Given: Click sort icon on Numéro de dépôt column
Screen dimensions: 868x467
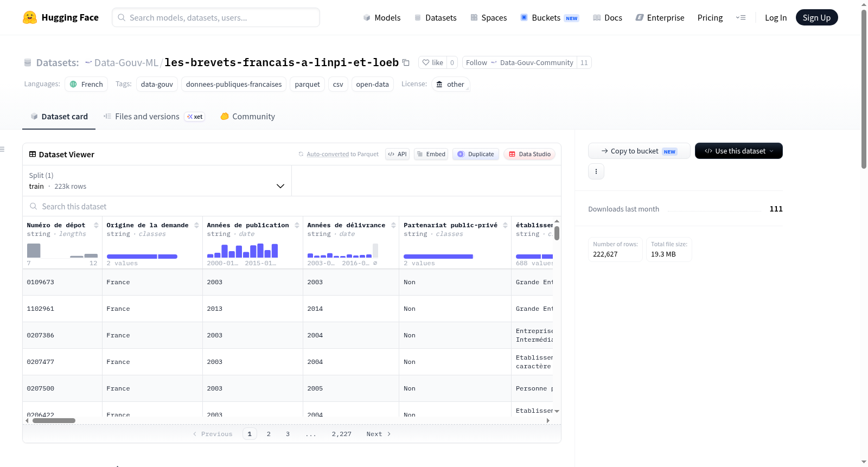Looking at the screenshot, I should click(96, 225).
